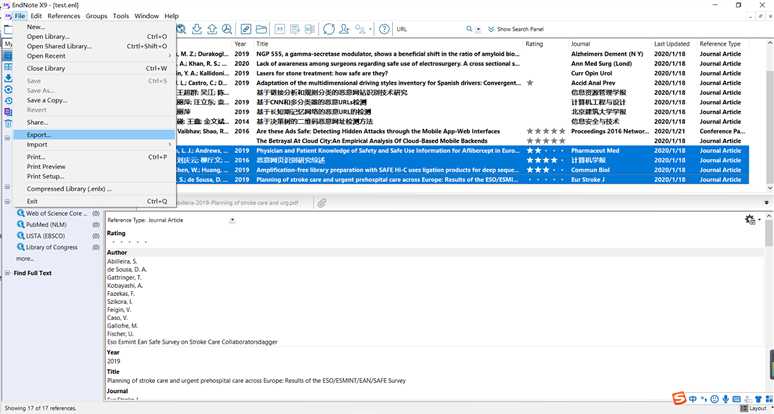Click the blue download-arrow icon in left sidebar
Screen dimensions: 774x414
pyautogui.click(x=8, y=78)
